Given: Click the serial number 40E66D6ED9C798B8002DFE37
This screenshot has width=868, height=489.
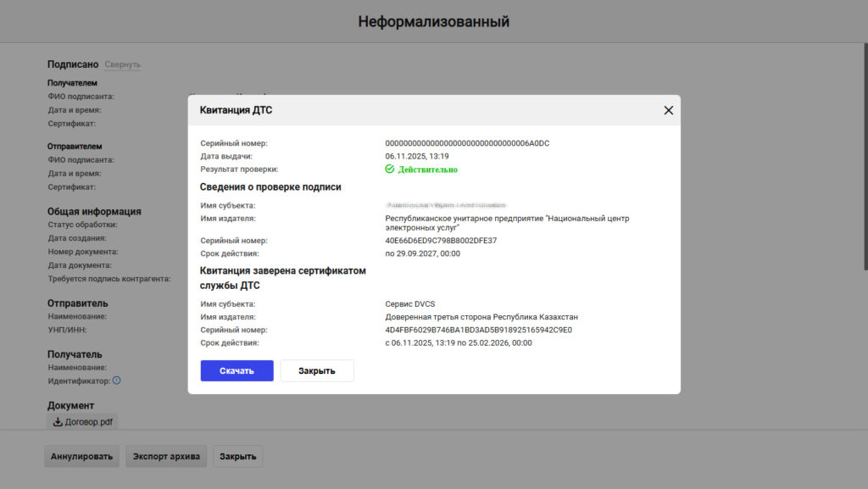Looking at the screenshot, I should tap(441, 241).
